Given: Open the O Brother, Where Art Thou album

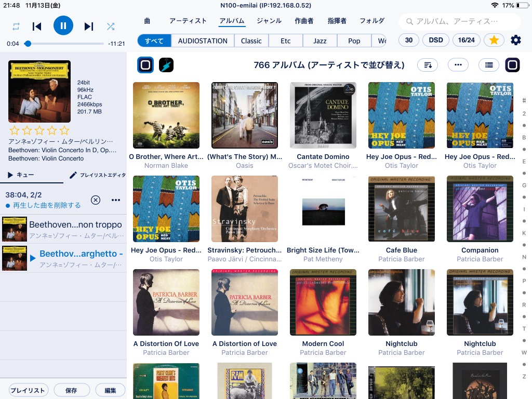Looking at the screenshot, I should coord(166,115).
